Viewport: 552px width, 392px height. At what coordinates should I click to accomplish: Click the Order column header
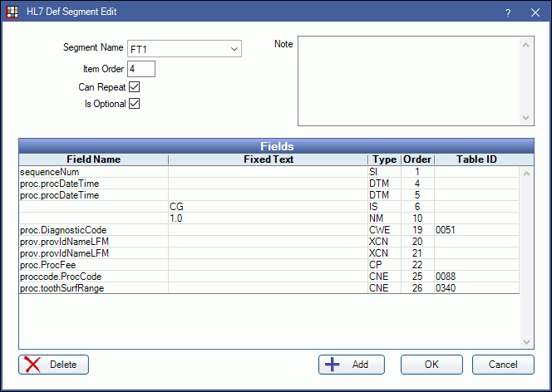416,159
